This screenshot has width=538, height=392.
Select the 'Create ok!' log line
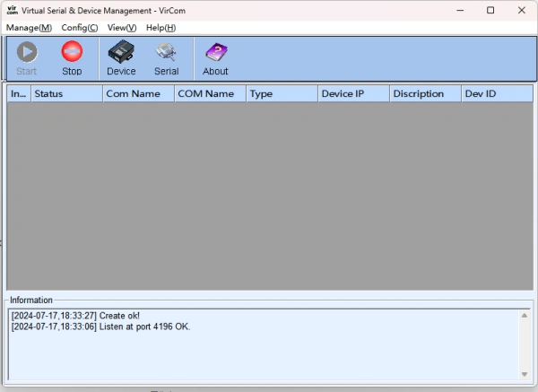click(75, 316)
